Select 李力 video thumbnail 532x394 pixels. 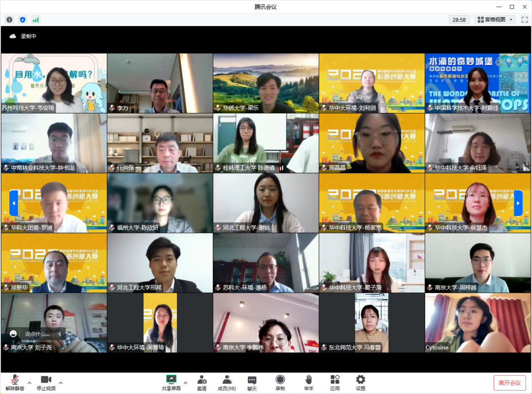coord(160,83)
